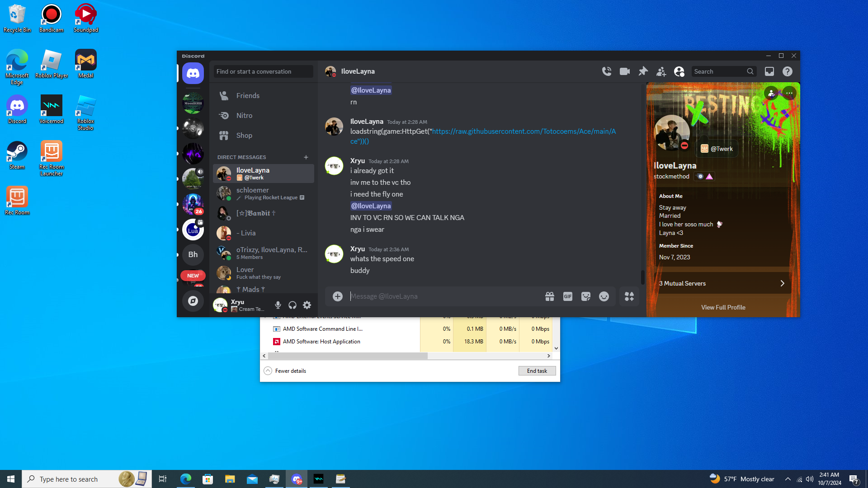Toggle microphone mute

pyautogui.click(x=278, y=305)
